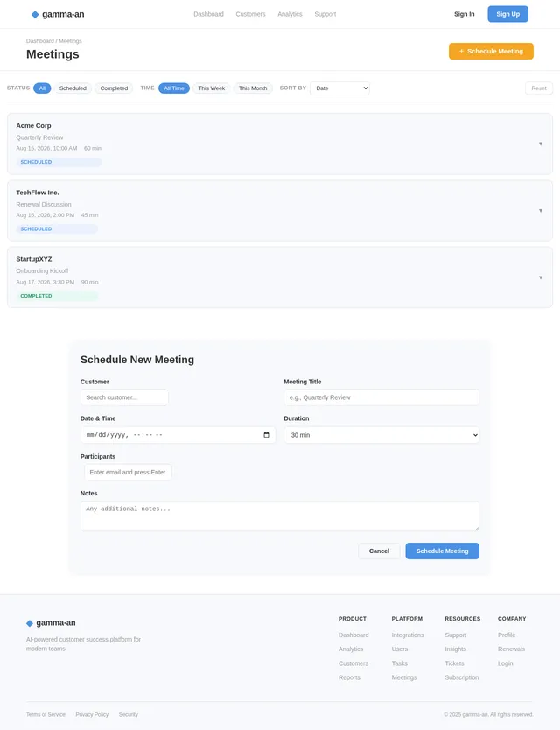Open footer Login link
560x730 pixels.
[x=505, y=663]
